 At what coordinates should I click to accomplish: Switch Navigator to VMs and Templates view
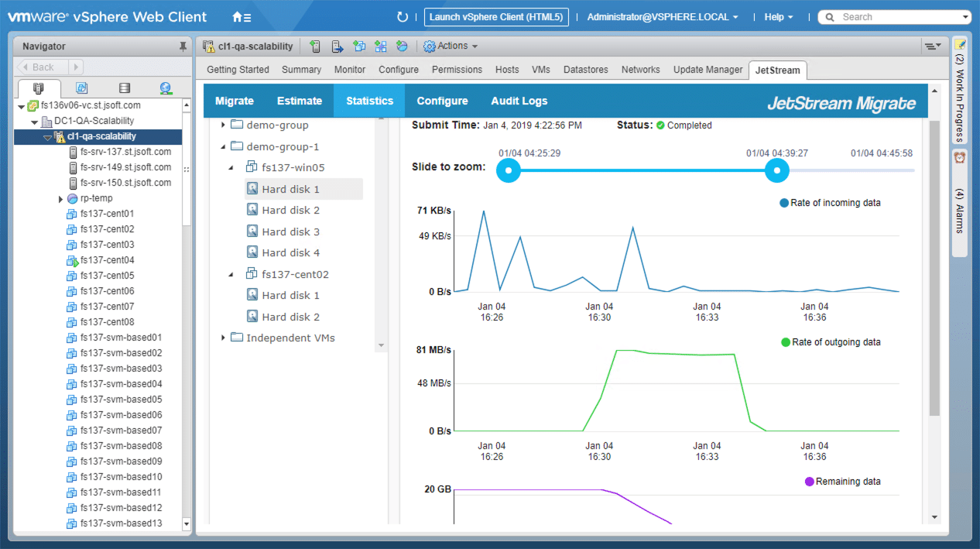(81, 88)
